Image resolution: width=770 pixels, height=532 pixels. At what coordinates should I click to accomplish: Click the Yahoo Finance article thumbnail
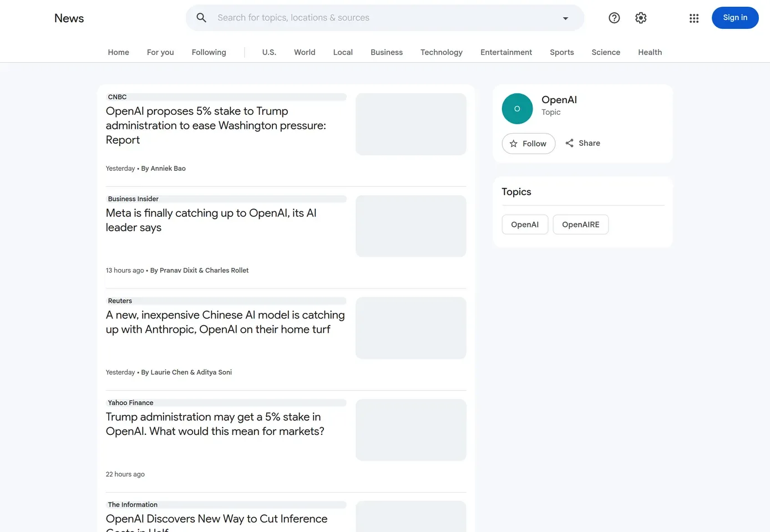411,430
